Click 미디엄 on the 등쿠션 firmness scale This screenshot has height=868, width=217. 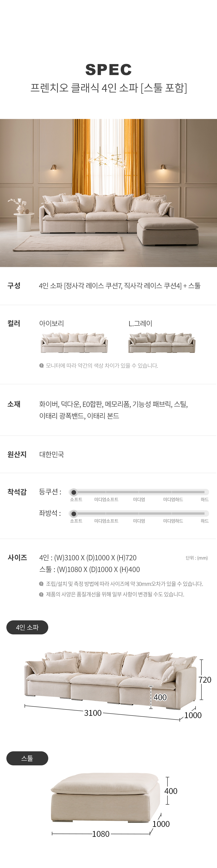point(139,499)
